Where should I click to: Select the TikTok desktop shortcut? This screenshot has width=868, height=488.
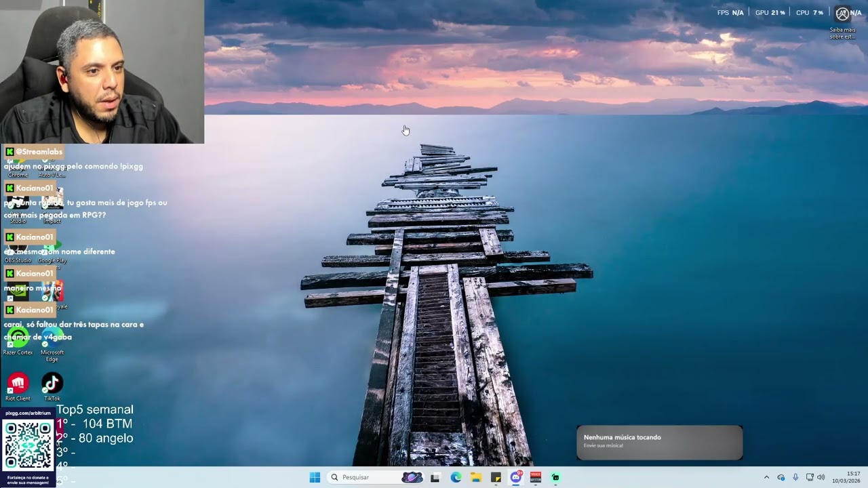[52, 387]
